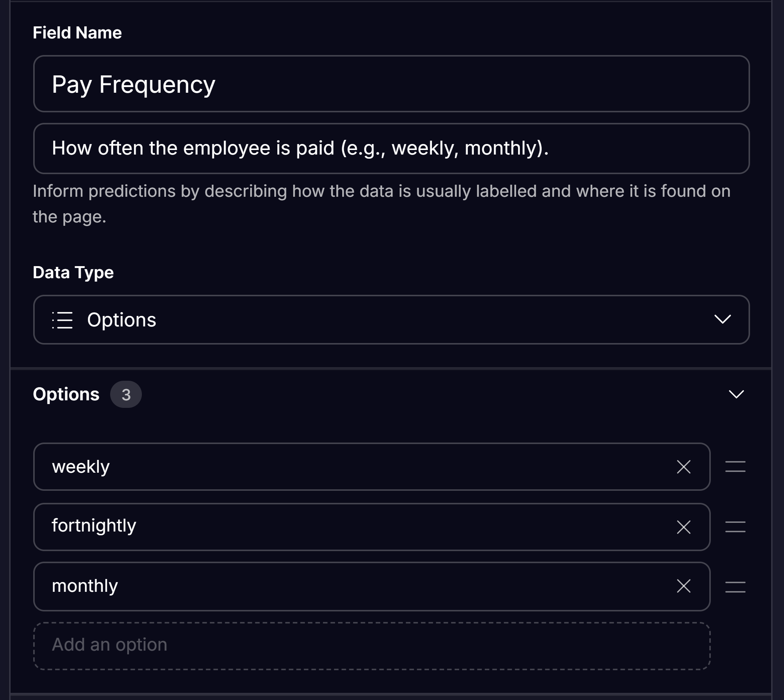Click the chevron on the Data Type selector
The height and width of the screenshot is (700, 784).
(723, 320)
